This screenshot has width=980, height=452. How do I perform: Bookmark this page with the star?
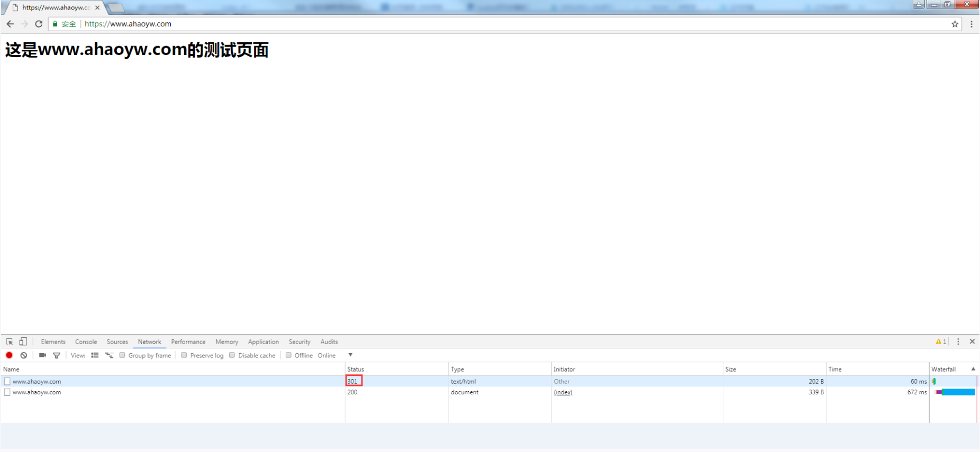tap(955, 24)
